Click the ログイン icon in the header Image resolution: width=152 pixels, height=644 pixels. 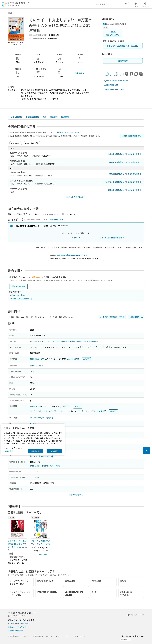(145, 4)
